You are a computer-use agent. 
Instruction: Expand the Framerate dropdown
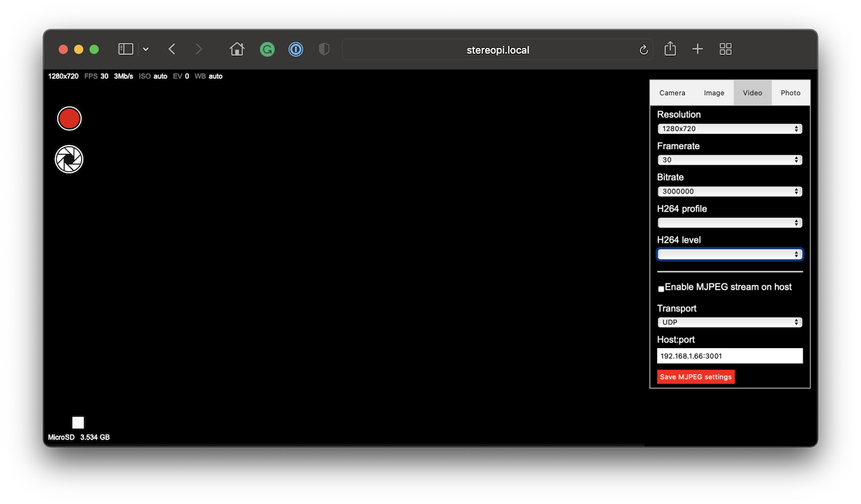coord(730,160)
